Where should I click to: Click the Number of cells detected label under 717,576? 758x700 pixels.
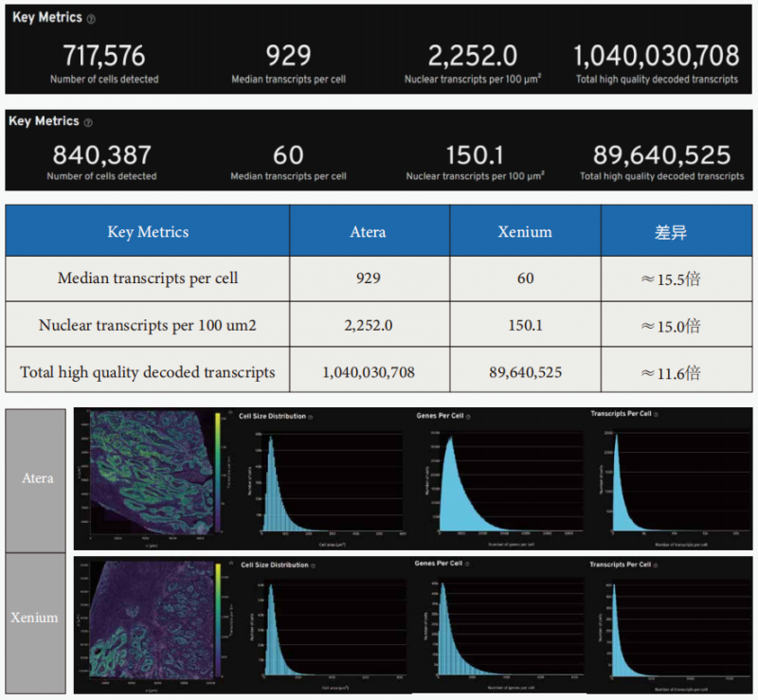tap(104, 80)
